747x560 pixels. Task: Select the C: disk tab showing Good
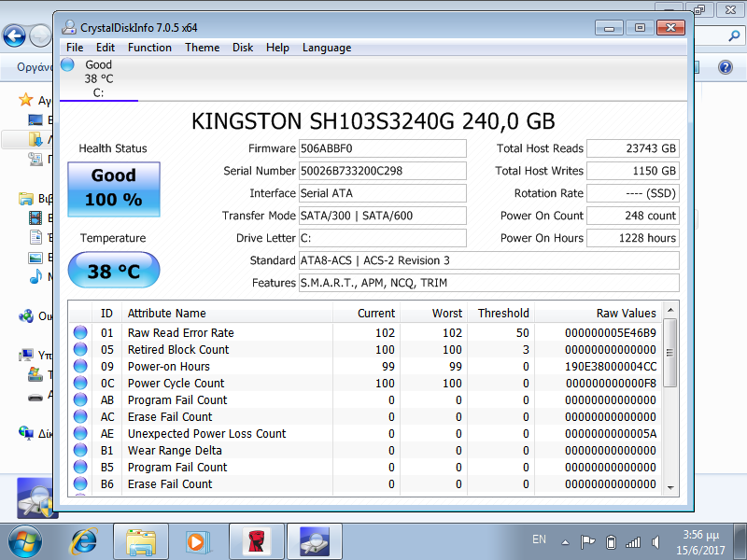point(99,78)
